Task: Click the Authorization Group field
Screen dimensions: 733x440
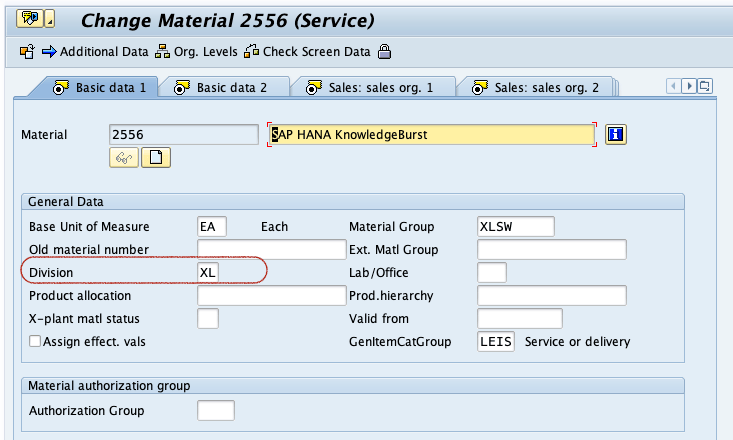Action: coord(216,411)
